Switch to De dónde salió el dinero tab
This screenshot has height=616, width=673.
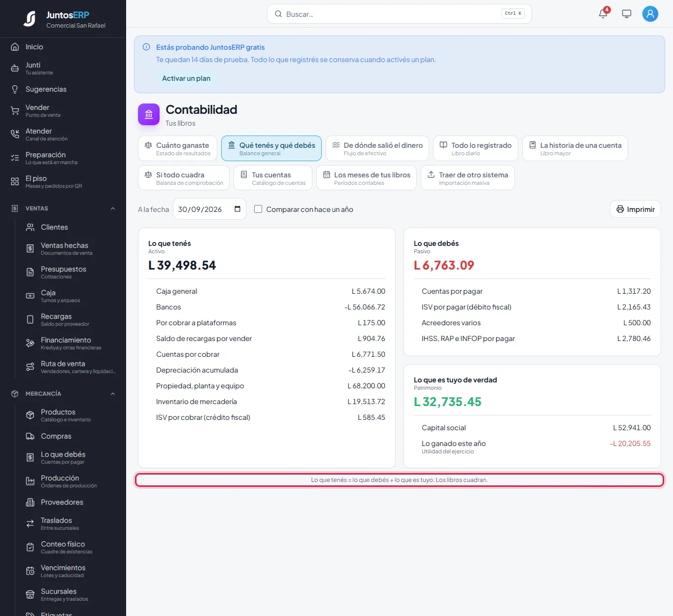click(x=377, y=148)
